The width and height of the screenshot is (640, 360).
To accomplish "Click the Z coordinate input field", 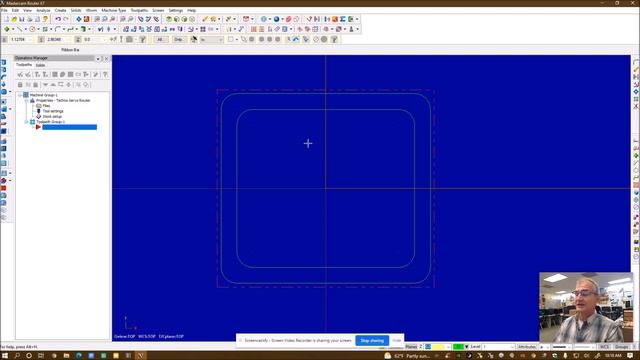I will click(95, 40).
